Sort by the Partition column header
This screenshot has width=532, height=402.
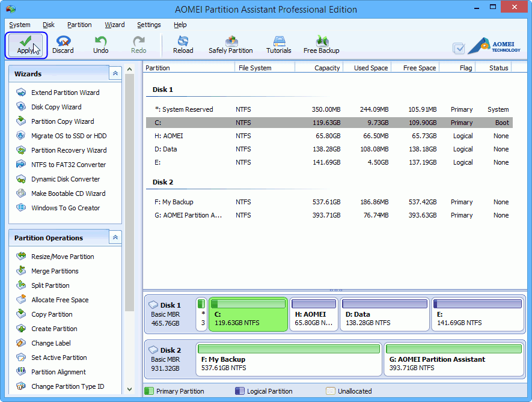tap(189, 68)
